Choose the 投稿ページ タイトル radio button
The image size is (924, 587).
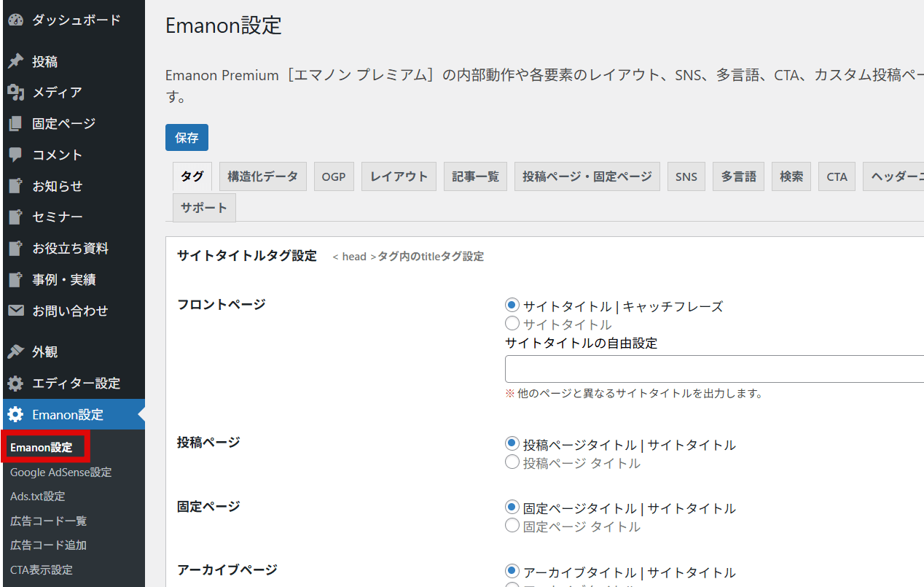(512, 462)
